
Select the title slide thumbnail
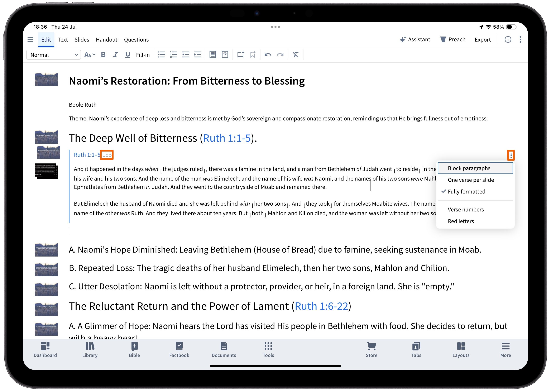(46, 79)
